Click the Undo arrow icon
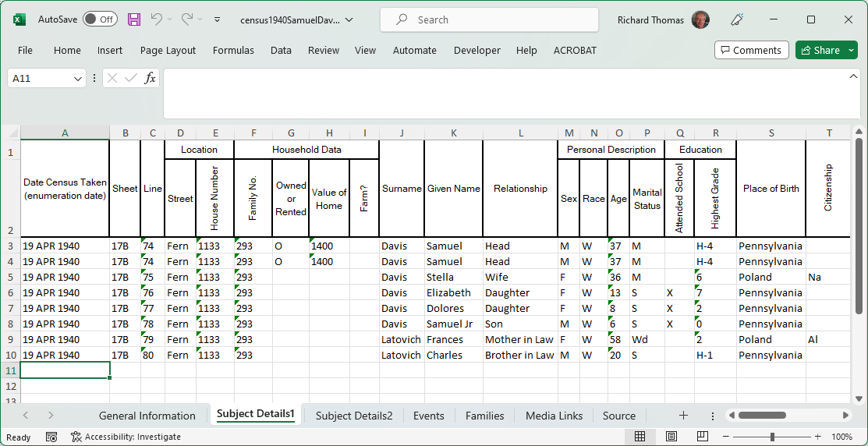 pyautogui.click(x=157, y=19)
